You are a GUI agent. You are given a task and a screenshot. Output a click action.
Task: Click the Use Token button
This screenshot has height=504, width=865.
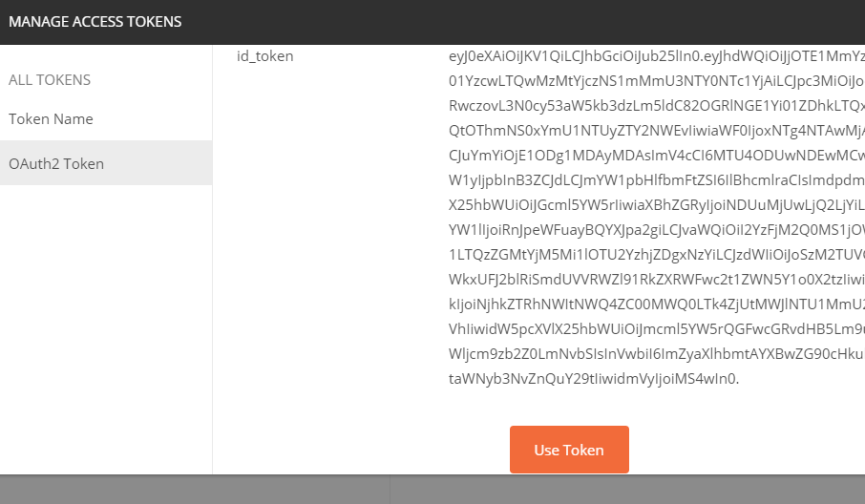[x=569, y=450]
